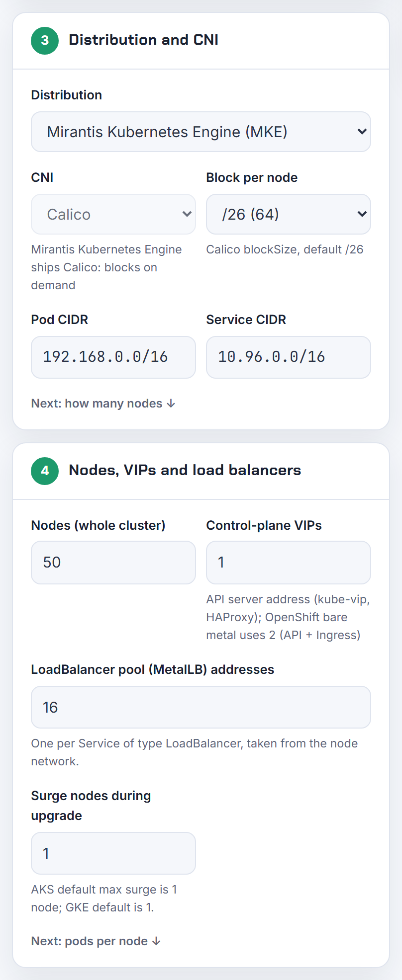Focus the Surge nodes during upgrade input

pyautogui.click(x=113, y=853)
